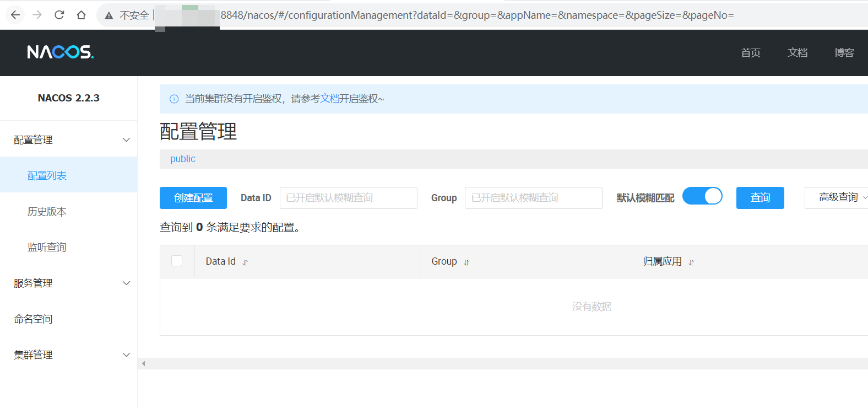Click the 查询 button

(760, 198)
